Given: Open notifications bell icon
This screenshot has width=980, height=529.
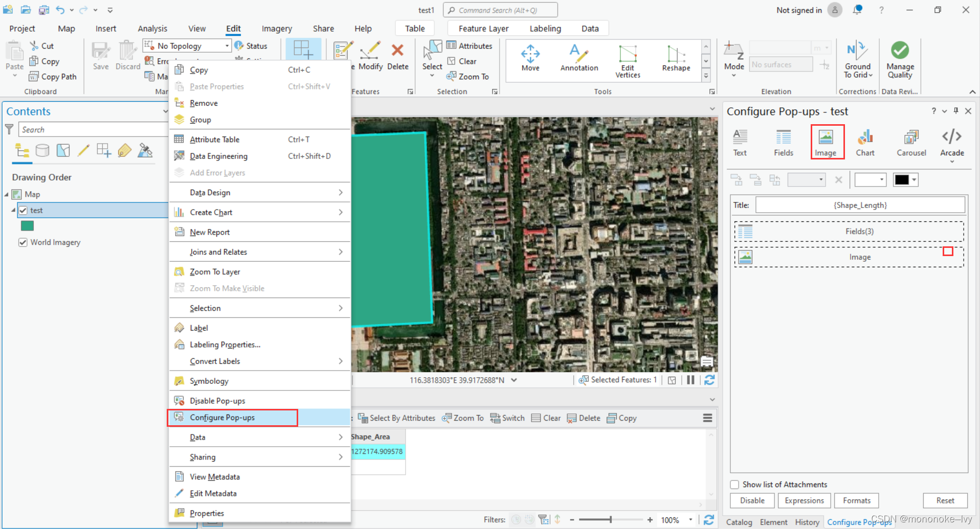Looking at the screenshot, I should pyautogui.click(x=858, y=10).
